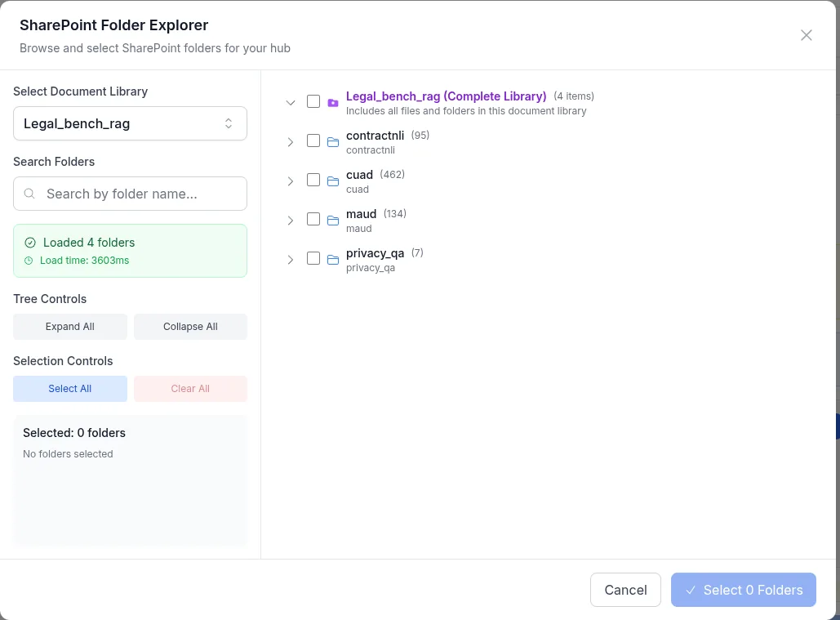The height and width of the screenshot is (620, 840).
Task: Click the magnifier icon in folder search
Action: pyautogui.click(x=29, y=194)
